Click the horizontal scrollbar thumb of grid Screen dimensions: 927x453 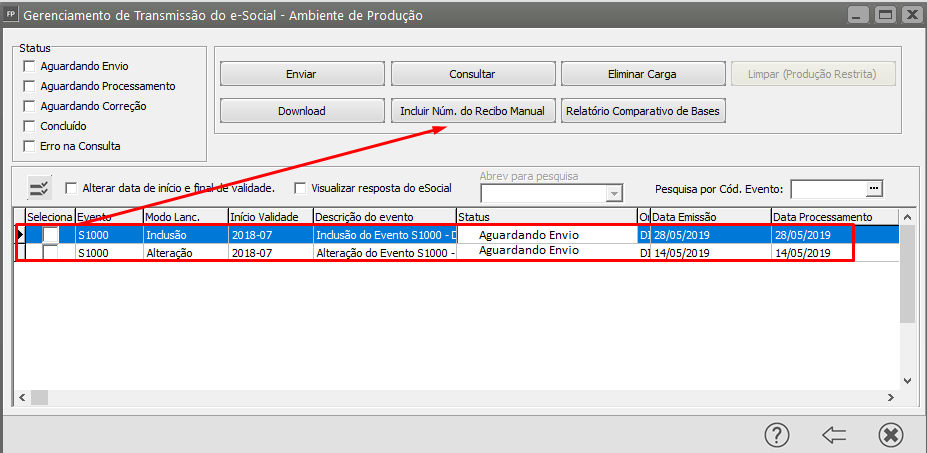39,397
